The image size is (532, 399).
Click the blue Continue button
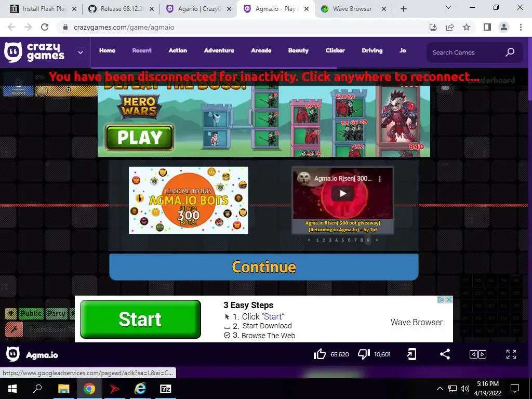263,267
